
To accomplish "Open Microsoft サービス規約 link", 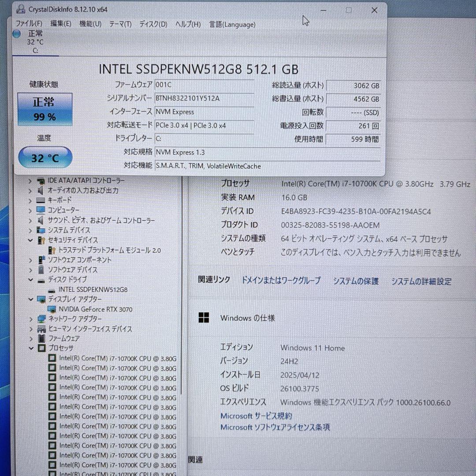I will click(x=256, y=416).
